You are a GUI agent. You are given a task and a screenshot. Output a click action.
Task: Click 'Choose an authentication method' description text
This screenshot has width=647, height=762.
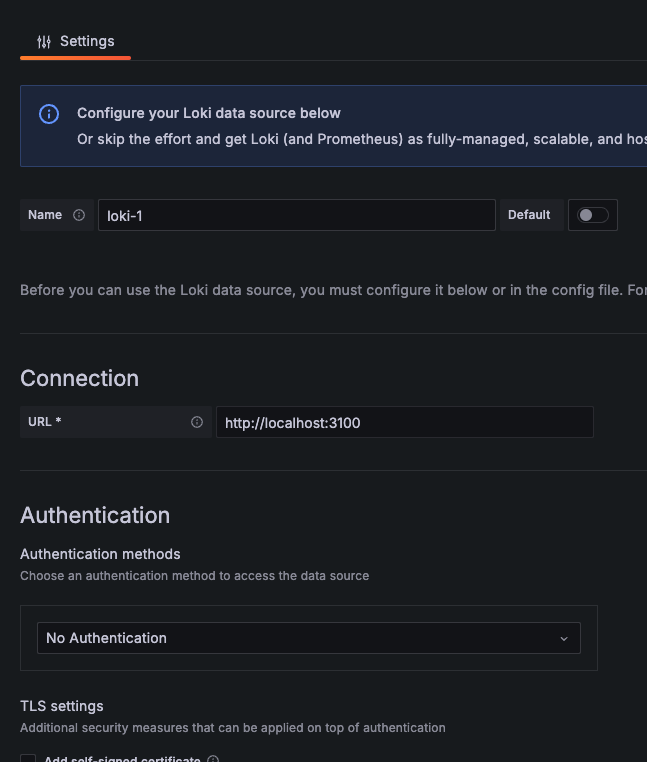(194, 576)
